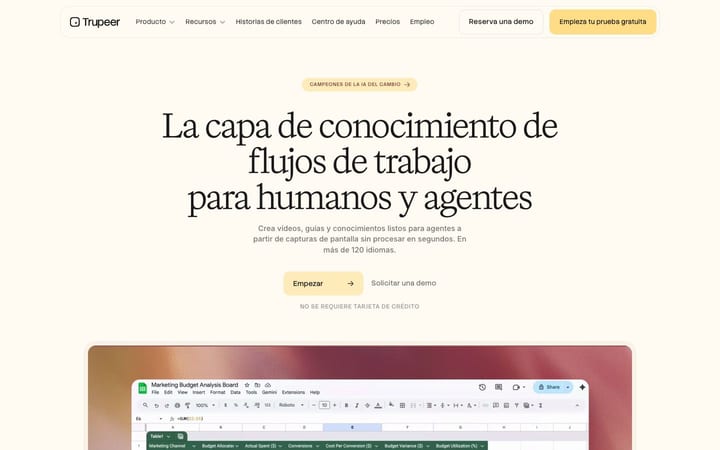Click the search magnifier in Sheets toolbar

click(x=145, y=405)
